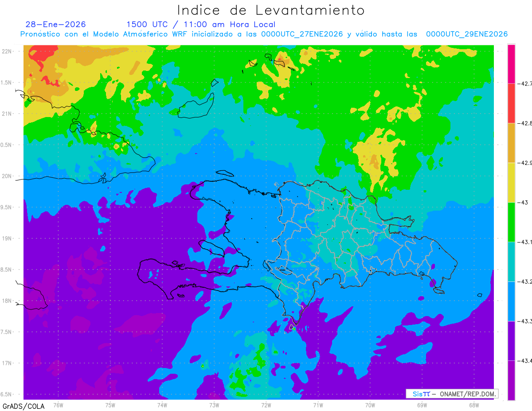
Task: Select the orange swatch in the color legend
Action: [511, 143]
